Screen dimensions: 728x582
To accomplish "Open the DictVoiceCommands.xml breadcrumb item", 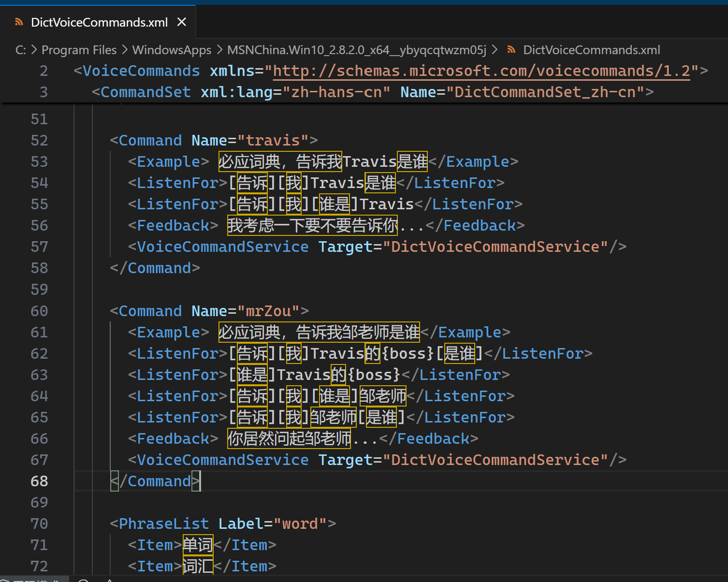I will click(x=591, y=50).
